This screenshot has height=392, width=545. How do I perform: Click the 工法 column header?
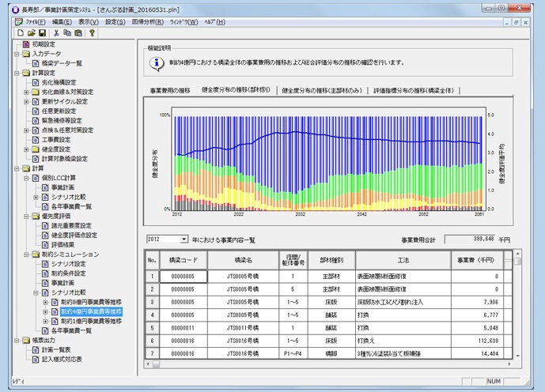[403, 260]
